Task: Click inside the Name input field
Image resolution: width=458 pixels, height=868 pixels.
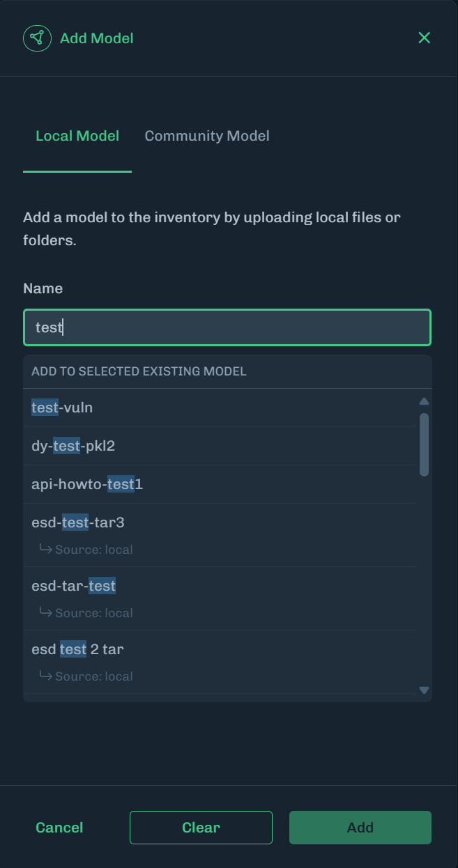Action: pyautogui.click(x=227, y=327)
